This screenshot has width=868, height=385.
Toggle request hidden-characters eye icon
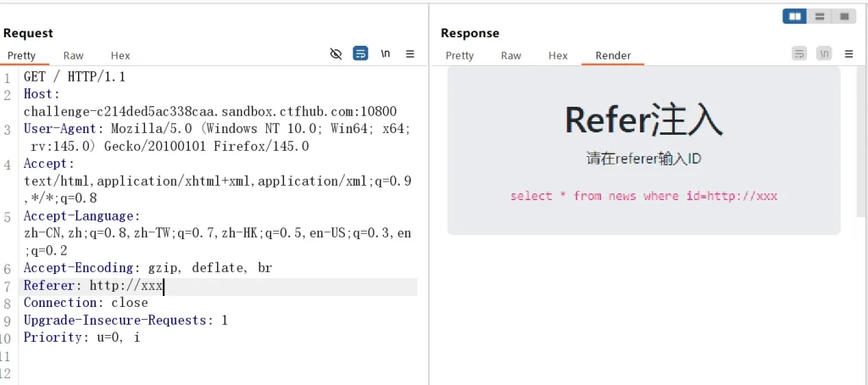tap(336, 54)
